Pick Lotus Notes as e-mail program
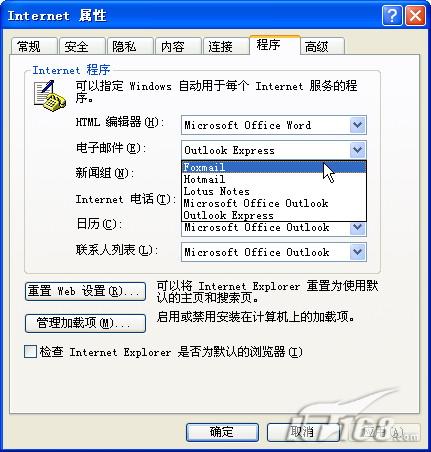Screen dimensions: 431x452 pyautogui.click(x=274, y=191)
